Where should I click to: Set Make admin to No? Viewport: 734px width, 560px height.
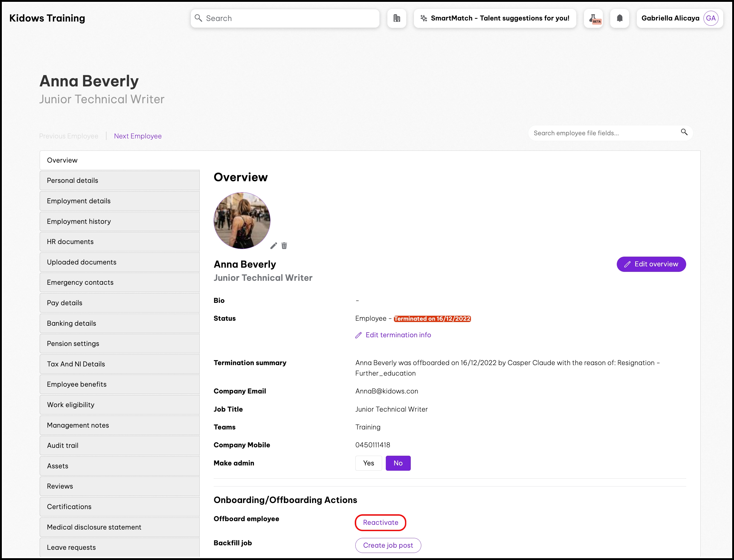[398, 463]
